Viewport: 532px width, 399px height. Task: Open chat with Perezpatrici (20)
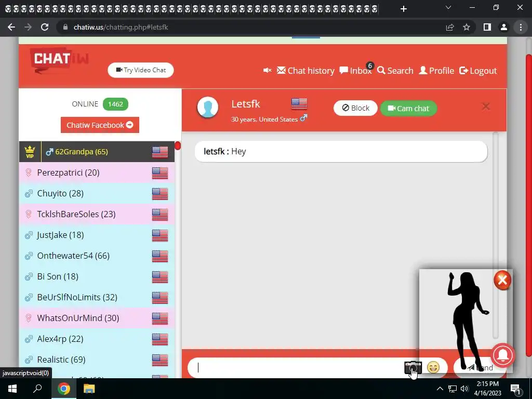point(97,172)
